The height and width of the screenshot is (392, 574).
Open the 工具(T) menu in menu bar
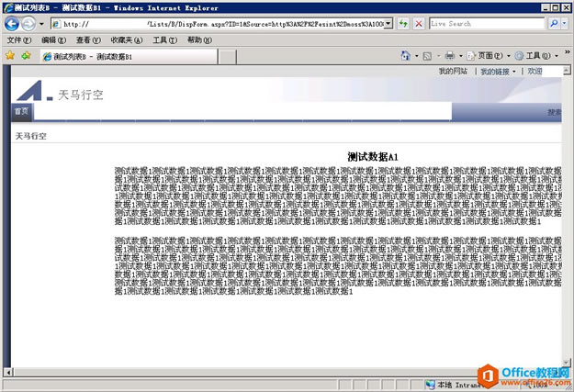(164, 40)
